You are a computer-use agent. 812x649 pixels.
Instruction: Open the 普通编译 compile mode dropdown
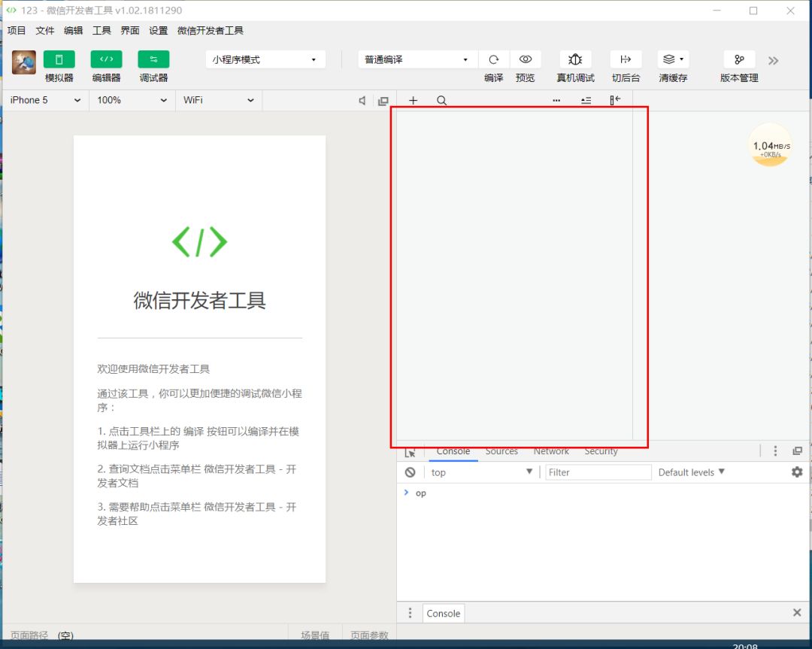click(417, 59)
